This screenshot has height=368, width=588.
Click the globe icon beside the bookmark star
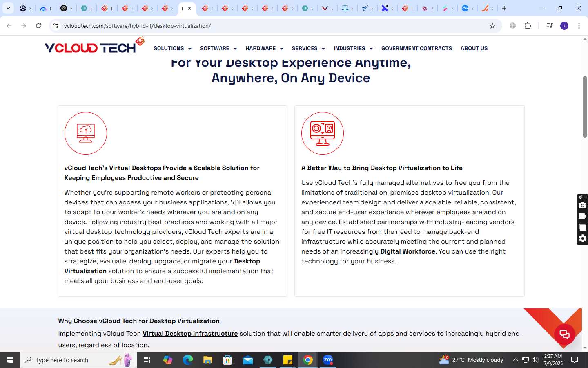tap(513, 26)
